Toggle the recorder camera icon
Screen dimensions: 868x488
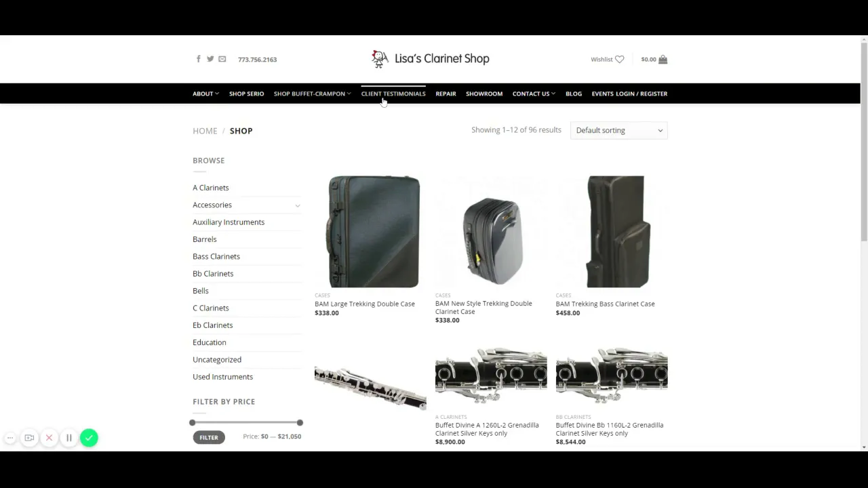pos(29,438)
